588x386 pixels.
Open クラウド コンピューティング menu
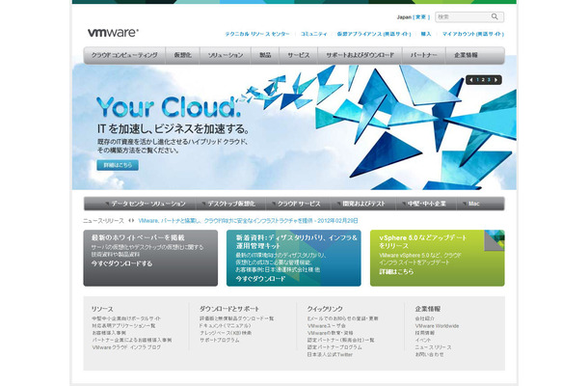coord(124,55)
